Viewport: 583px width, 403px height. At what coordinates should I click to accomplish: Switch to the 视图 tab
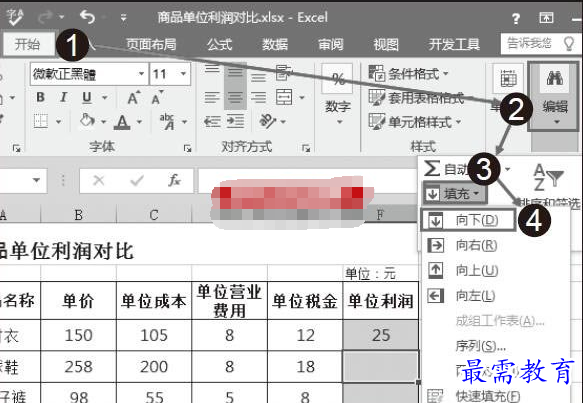click(386, 45)
